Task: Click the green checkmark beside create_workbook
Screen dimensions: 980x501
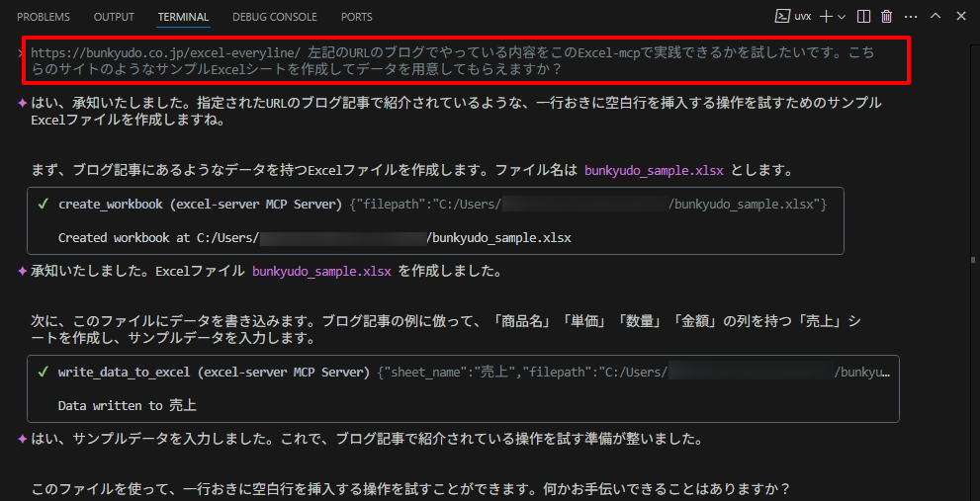Action: click(44, 204)
